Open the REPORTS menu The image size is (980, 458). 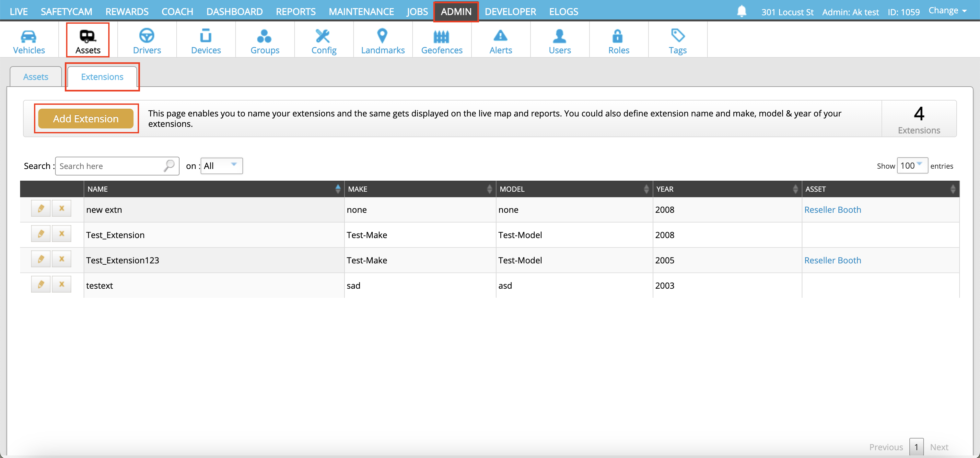click(296, 11)
